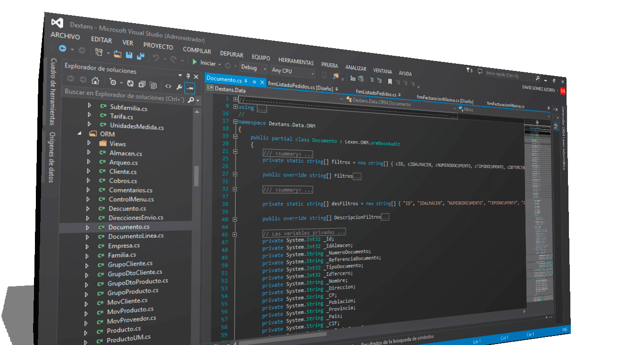This screenshot has width=644, height=345.
Task: Click the Pending Changes Filter clock icon
Action: 112,82
